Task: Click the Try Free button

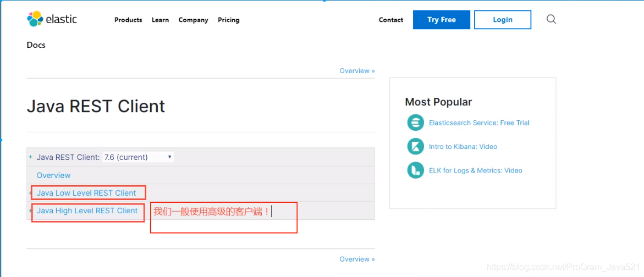Action: 442,20
